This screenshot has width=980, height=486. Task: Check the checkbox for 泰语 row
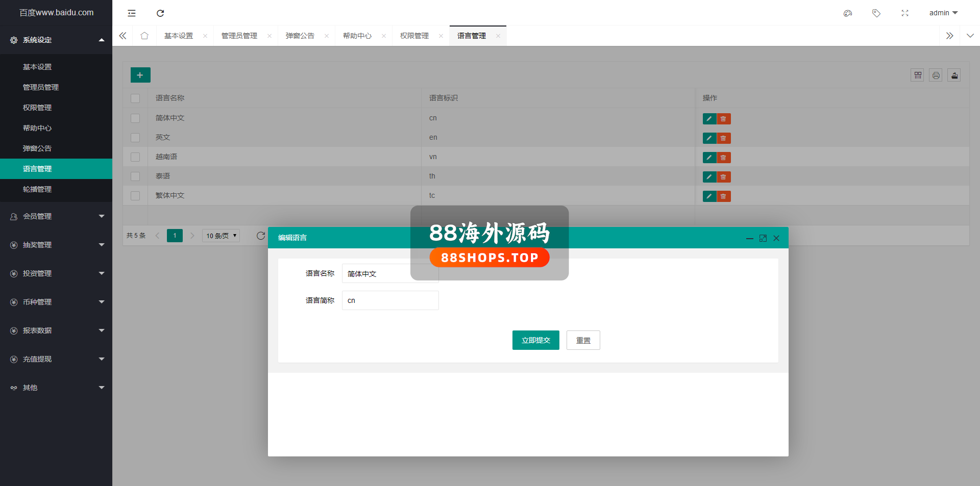coord(135,176)
